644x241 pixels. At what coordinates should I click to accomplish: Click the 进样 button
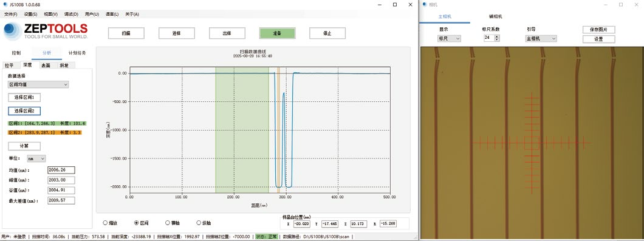pos(177,33)
